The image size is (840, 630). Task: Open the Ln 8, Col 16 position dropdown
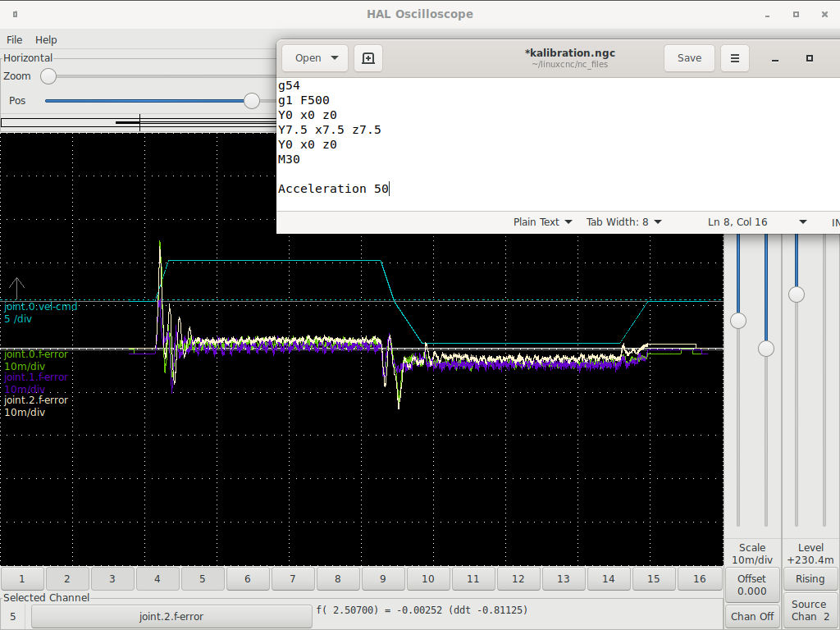757,221
